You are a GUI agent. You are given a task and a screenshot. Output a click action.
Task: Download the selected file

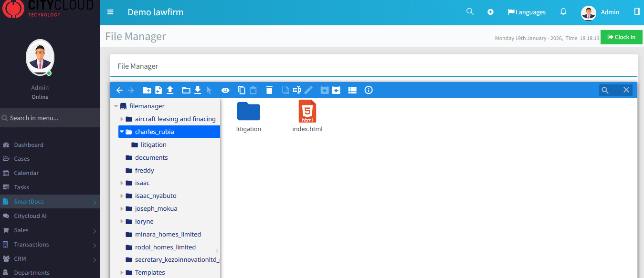(197, 90)
